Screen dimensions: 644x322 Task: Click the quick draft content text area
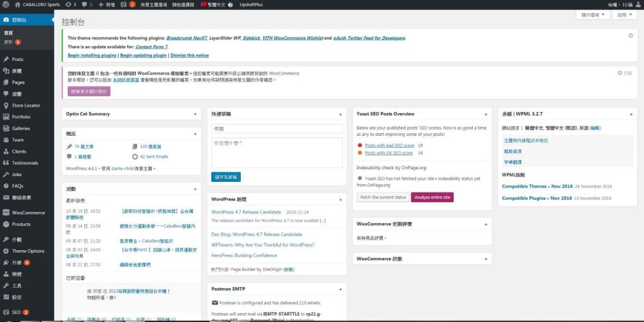(277, 152)
